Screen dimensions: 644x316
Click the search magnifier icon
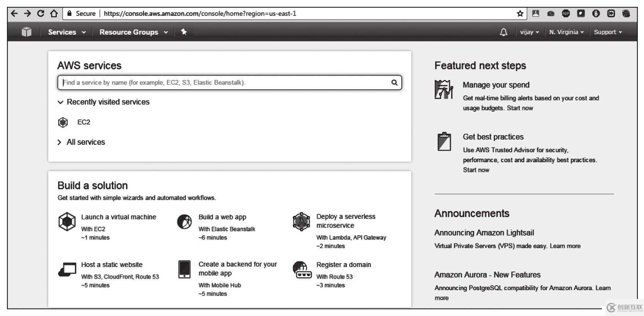coord(394,82)
